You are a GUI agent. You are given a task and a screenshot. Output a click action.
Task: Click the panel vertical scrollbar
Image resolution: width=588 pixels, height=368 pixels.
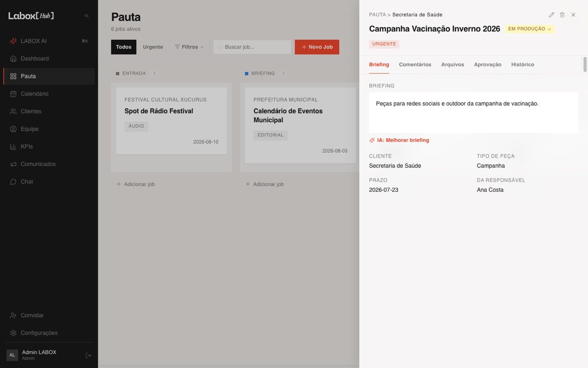point(585,65)
